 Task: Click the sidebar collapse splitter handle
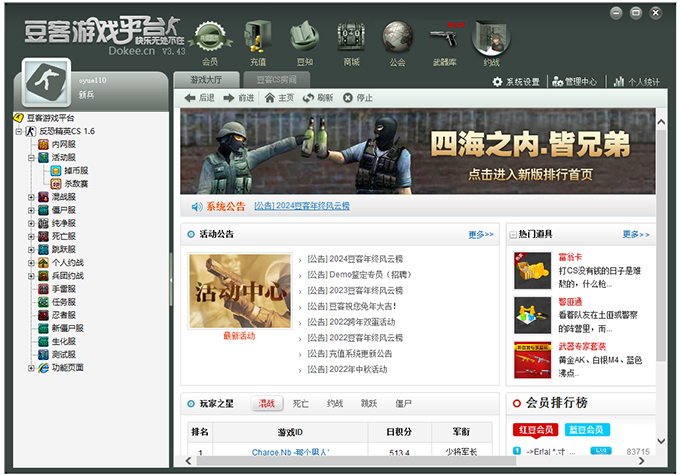(171, 281)
